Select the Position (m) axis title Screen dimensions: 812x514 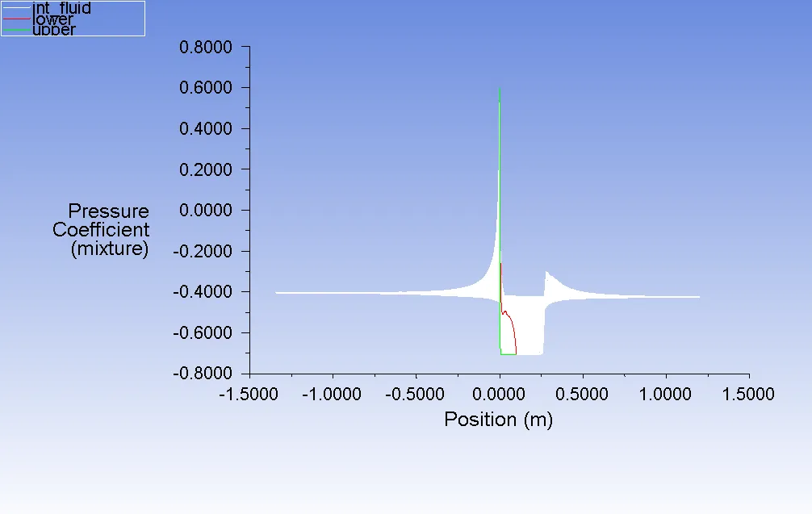[x=498, y=420]
